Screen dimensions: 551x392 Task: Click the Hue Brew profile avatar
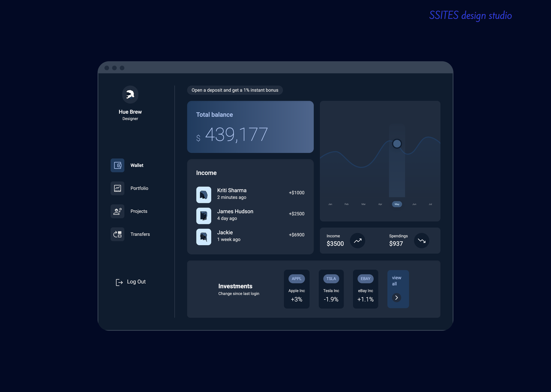(x=130, y=95)
